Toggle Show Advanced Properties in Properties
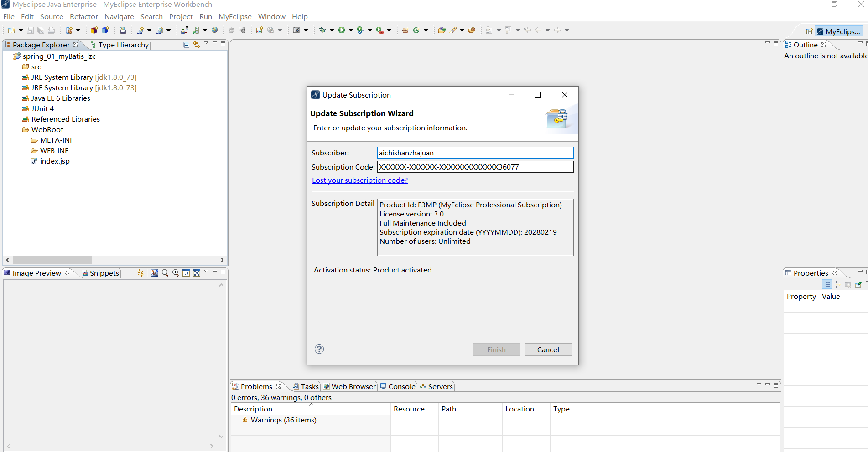This screenshot has width=868, height=452. pyautogui.click(x=838, y=284)
